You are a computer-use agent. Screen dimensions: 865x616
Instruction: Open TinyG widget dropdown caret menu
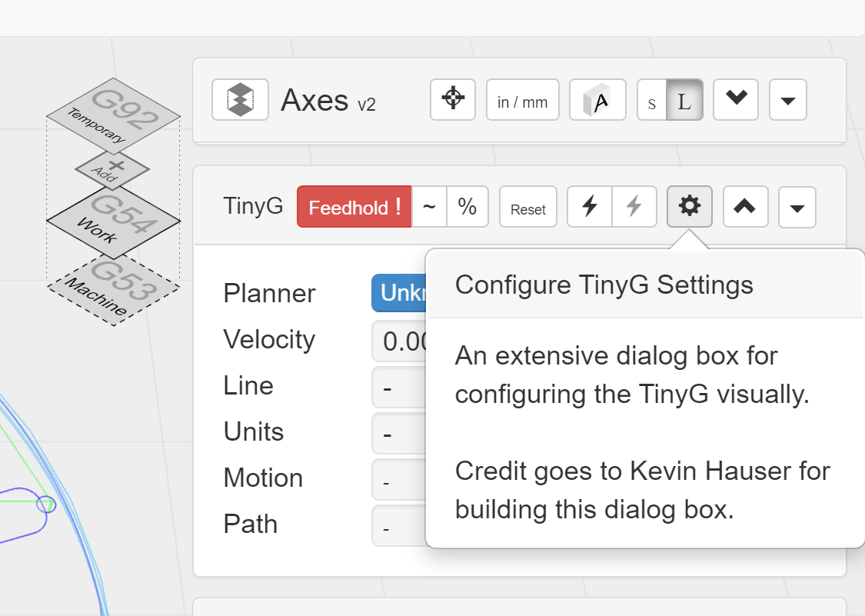(x=797, y=207)
